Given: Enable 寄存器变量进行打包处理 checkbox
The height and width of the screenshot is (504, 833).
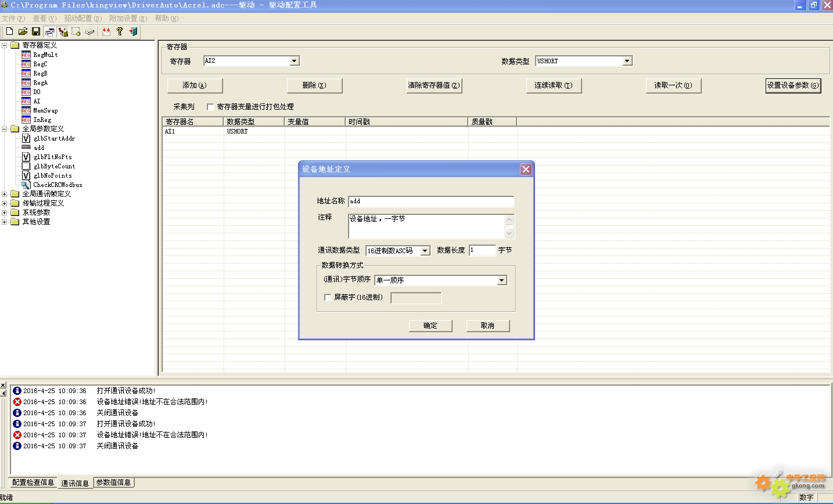Looking at the screenshot, I should coord(211,107).
